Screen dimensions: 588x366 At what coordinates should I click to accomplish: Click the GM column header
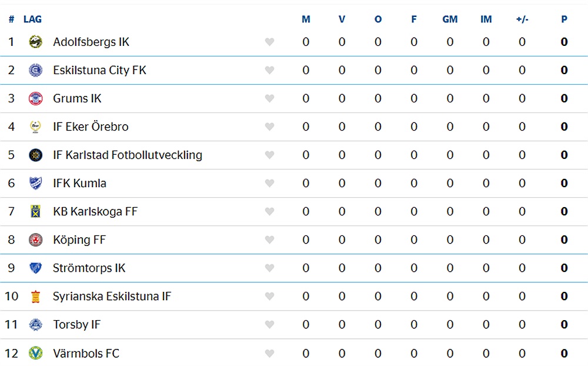[450, 19]
